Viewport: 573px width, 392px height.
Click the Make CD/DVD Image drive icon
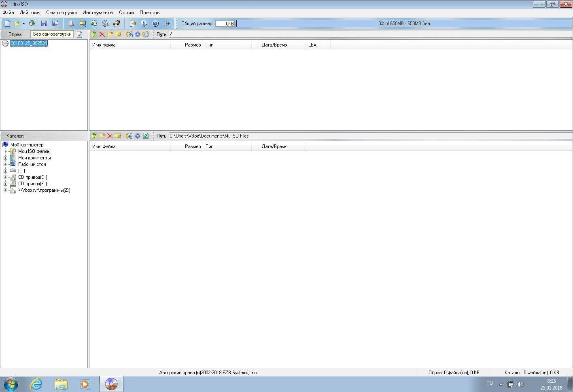[x=71, y=23]
